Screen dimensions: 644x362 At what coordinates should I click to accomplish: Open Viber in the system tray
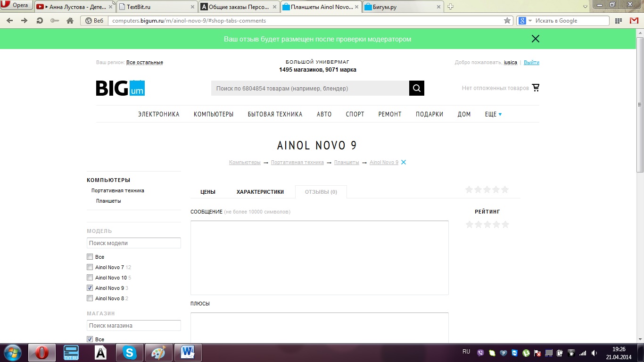pos(480,353)
